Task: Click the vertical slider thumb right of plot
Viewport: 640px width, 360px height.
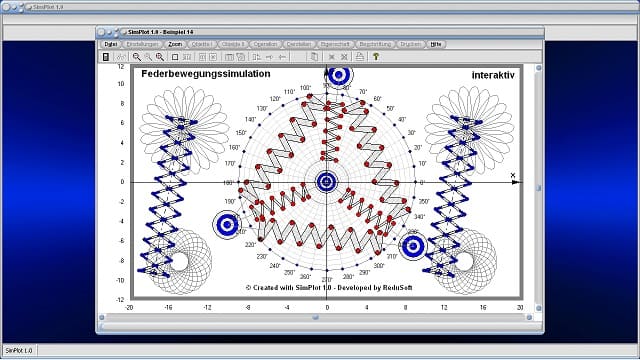Action: tap(538, 188)
